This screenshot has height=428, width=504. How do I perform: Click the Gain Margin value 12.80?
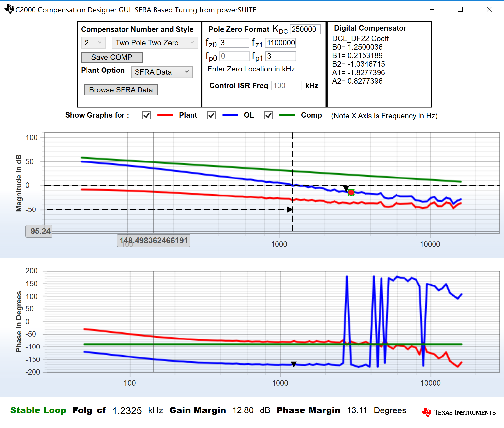coord(243,410)
